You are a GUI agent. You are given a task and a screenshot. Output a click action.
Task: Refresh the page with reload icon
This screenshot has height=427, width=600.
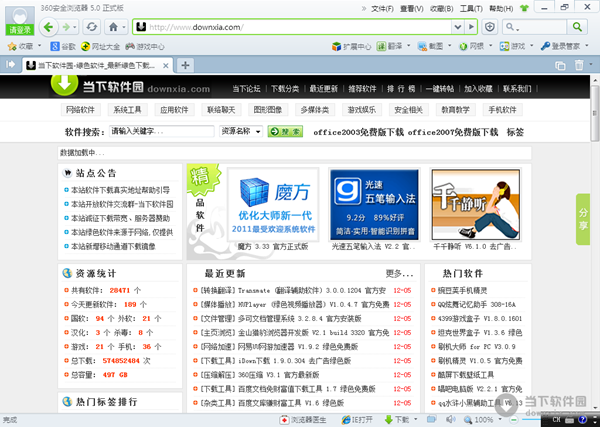point(91,27)
